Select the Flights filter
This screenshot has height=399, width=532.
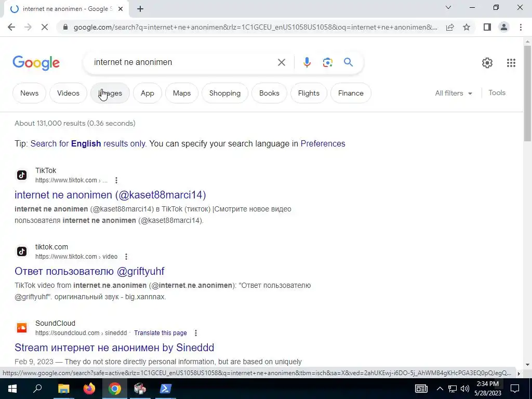click(x=309, y=93)
